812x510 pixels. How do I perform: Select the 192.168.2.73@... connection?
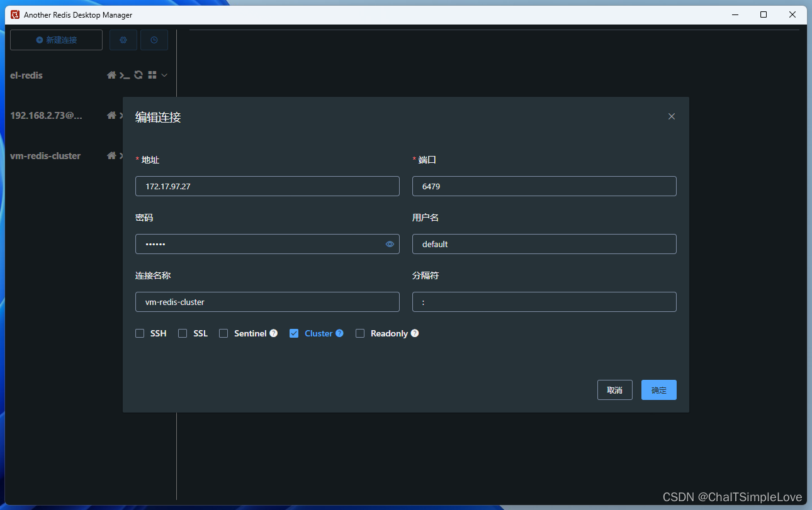46,115
